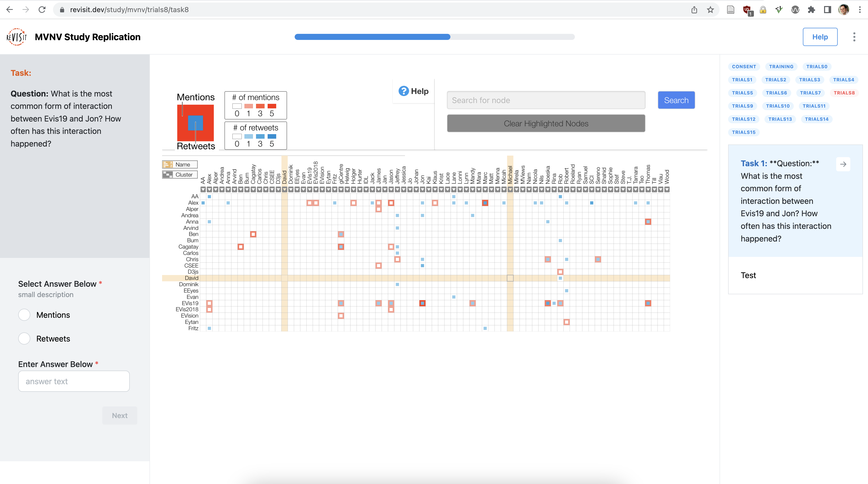This screenshot has height=484, width=868.
Task: Open the David column sort arrow
Action: 285,189
